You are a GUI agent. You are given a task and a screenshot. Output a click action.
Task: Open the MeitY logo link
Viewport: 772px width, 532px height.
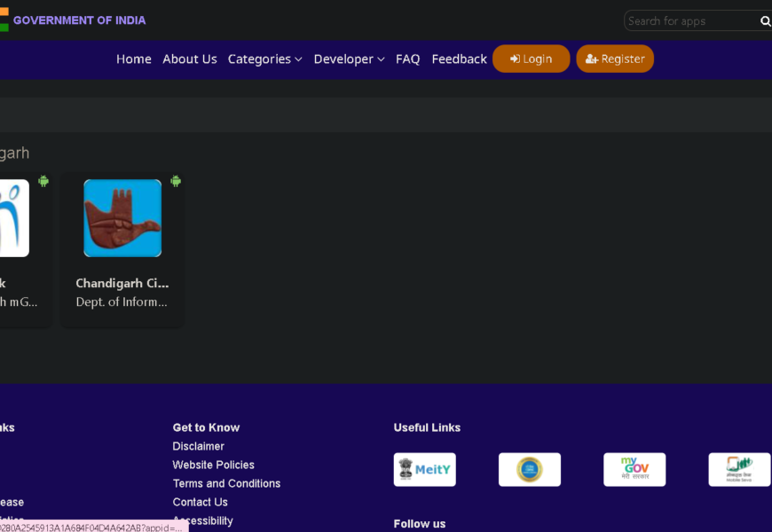424,470
